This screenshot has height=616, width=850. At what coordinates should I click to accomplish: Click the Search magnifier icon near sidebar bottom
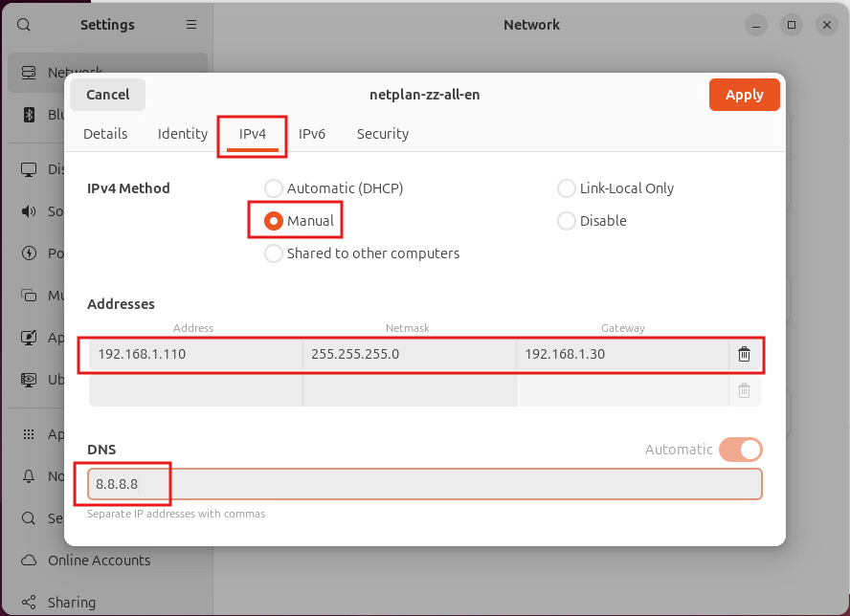tap(29, 518)
